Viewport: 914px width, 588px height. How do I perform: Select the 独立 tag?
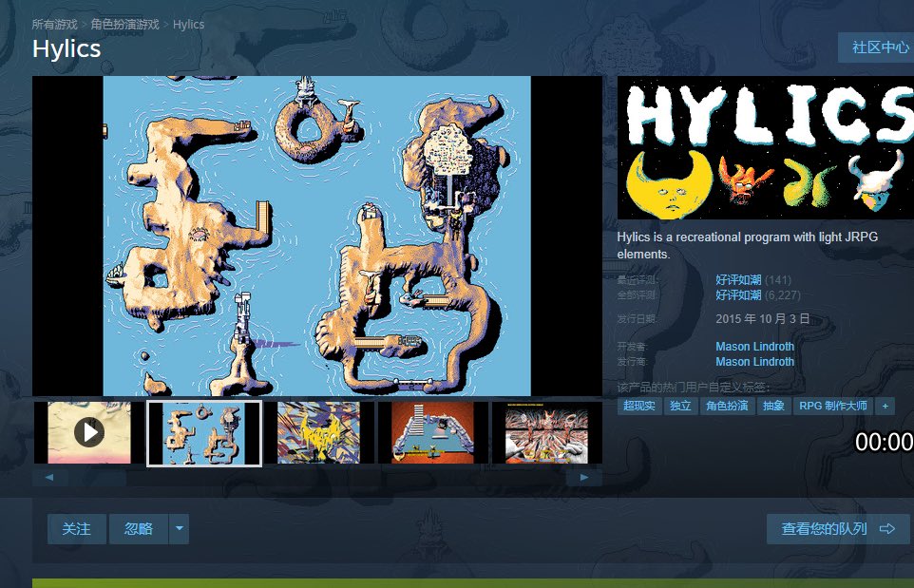tap(680, 406)
